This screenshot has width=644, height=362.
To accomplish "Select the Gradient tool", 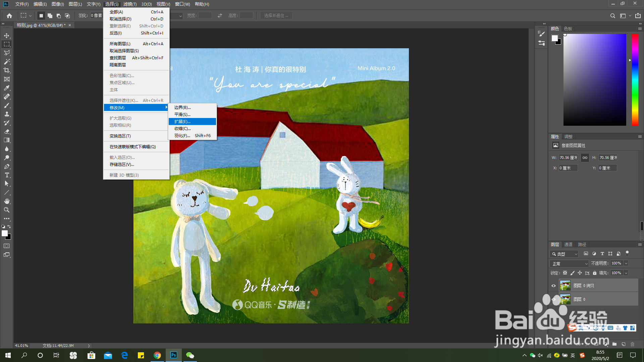I will [x=7, y=140].
